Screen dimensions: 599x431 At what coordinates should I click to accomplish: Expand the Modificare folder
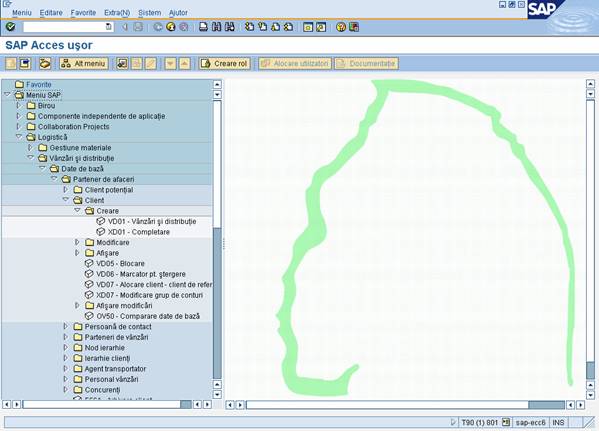point(77,242)
